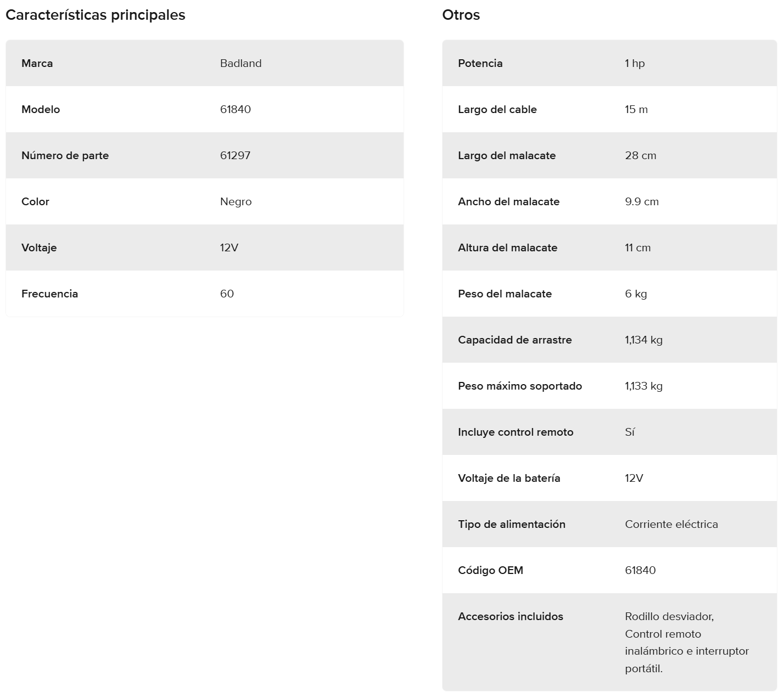Click the "Sí" value for control remoto
This screenshot has width=784, height=698.
coord(630,432)
